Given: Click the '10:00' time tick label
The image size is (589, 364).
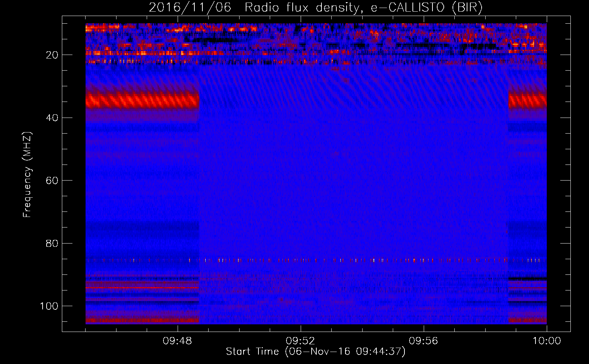Looking at the screenshot, I should click(x=547, y=341).
